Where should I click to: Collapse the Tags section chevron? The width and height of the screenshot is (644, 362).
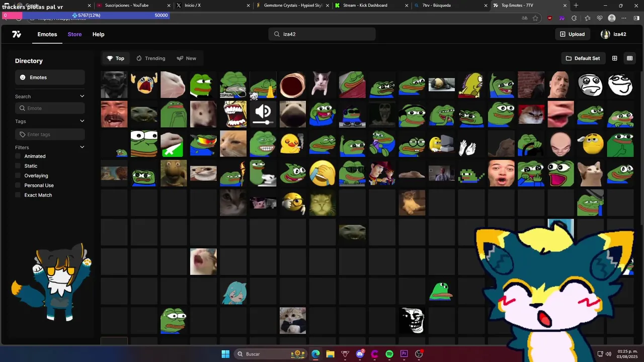(82, 121)
